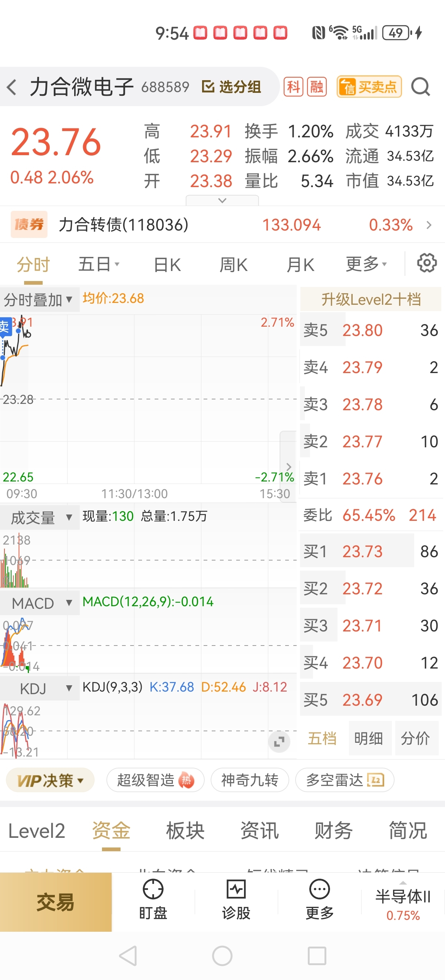Open the VIP决策 dropdown

pyautogui.click(x=50, y=780)
